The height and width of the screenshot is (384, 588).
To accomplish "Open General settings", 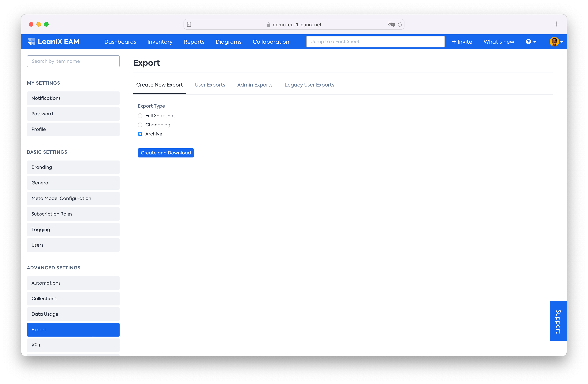I will click(x=73, y=183).
